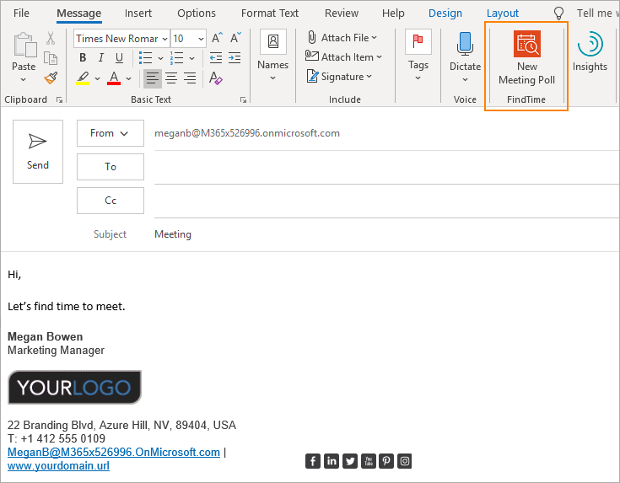
Task: Open the MeganB email address link
Action: click(x=113, y=452)
